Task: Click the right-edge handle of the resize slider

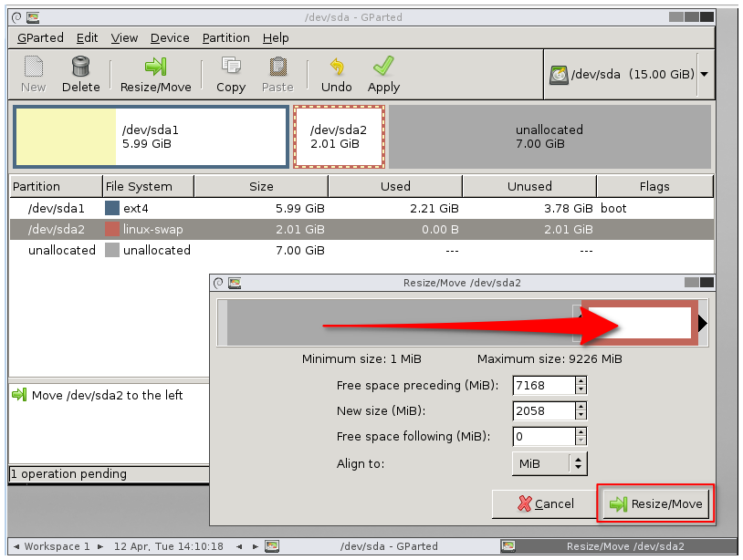Action: (703, 323)
